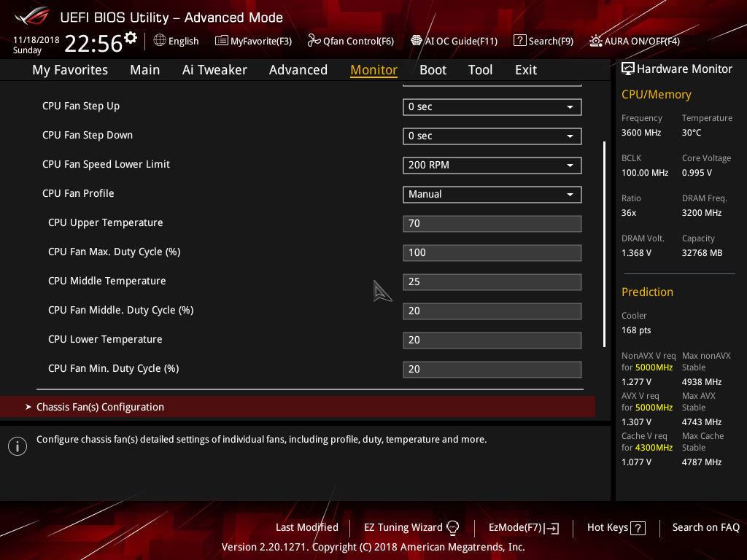This screenshot has height=560, width=747.
Task: Click the 168 pts cooler score
Action: [x=636, y=330]
